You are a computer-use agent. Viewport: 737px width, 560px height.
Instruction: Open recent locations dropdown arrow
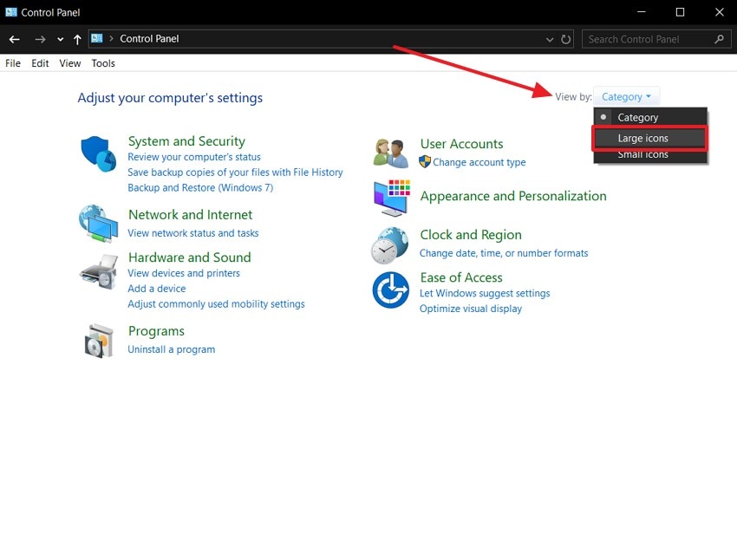[x=60, y=40]
